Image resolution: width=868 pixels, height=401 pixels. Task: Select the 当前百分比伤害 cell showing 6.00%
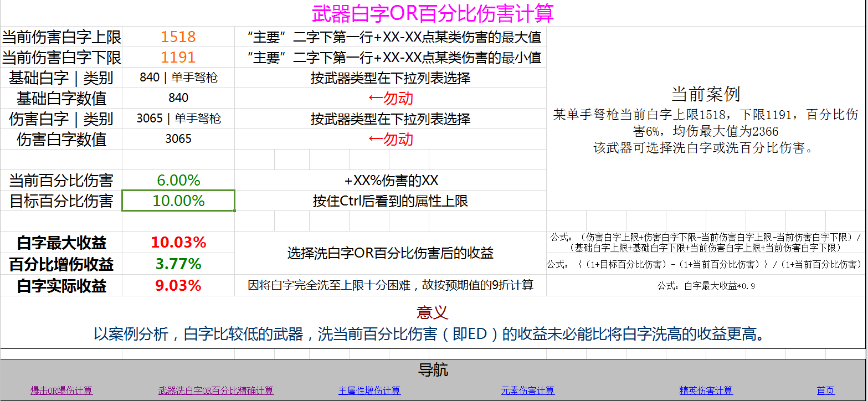coord(178,180)
